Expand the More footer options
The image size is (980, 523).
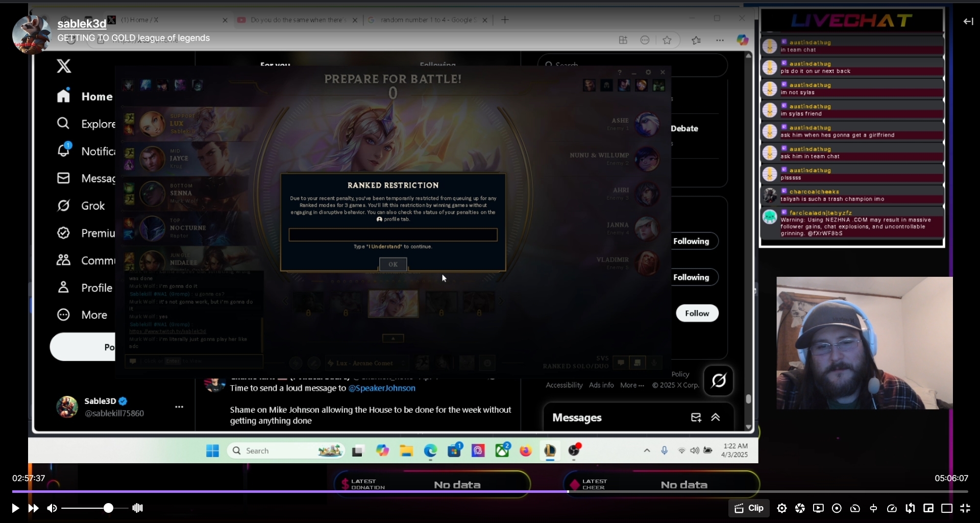[632, 385]
